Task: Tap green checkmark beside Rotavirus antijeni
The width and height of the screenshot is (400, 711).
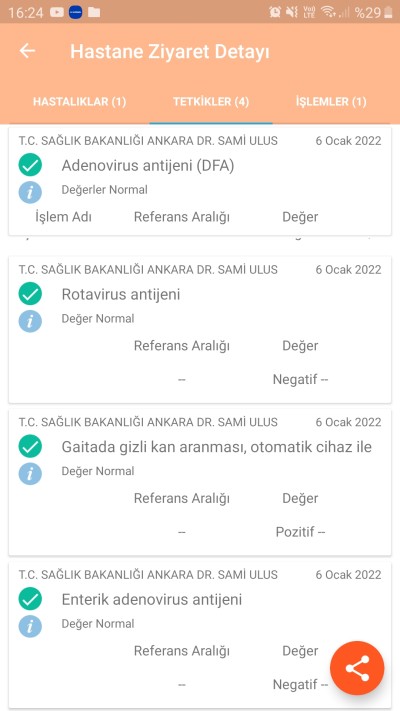Action: pyautogui.click(x=30, y=294)
